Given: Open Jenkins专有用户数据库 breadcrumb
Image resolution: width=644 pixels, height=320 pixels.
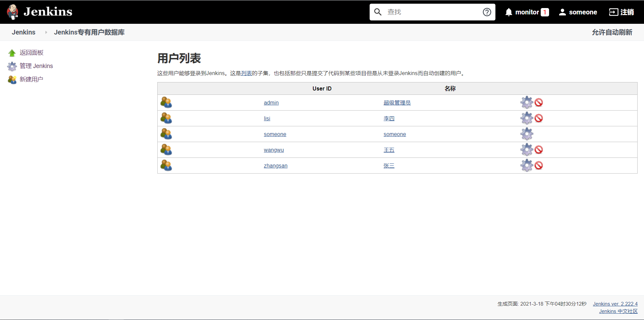Looking at the screenshot, I should click(x=89, y=32).
